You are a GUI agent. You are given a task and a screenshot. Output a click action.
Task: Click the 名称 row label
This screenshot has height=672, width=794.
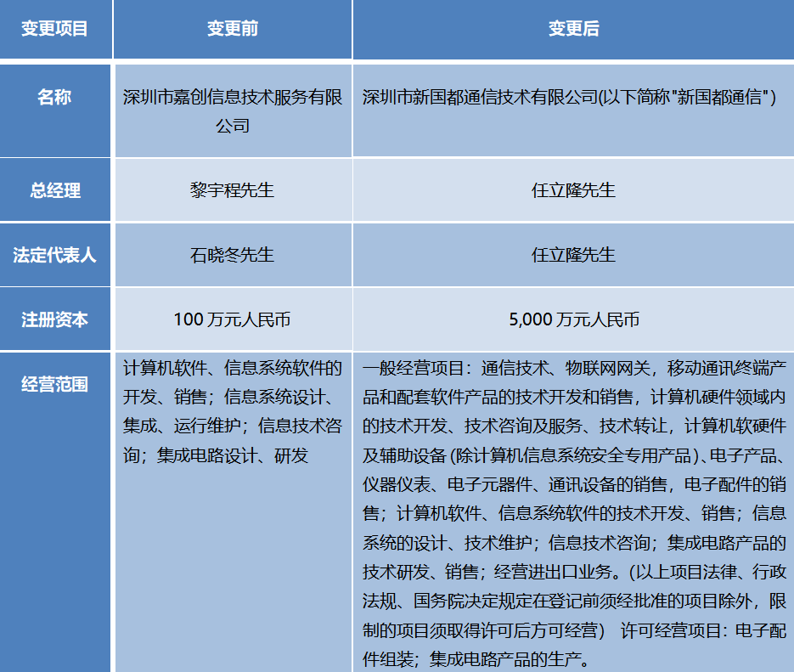click(54, 110)
